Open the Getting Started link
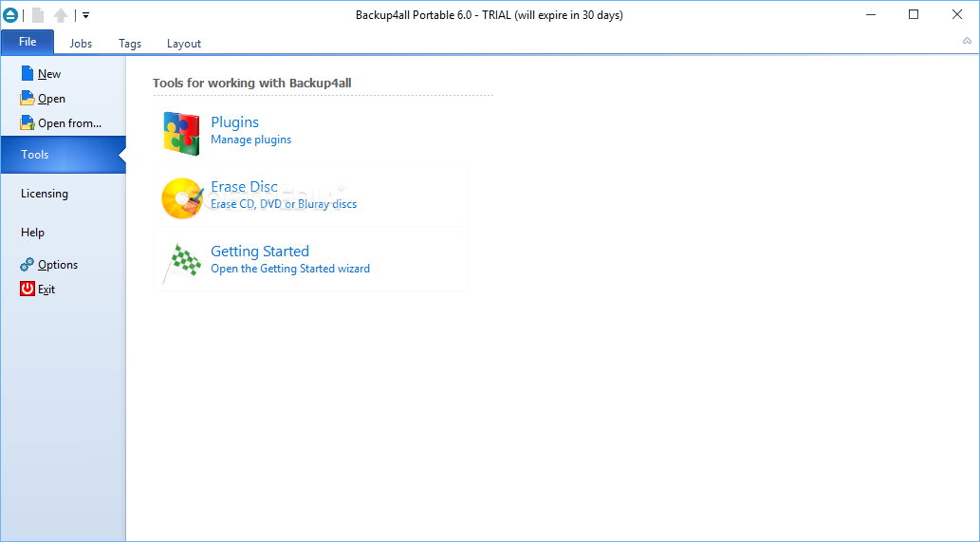980x542 pixels. click(260, 251)
